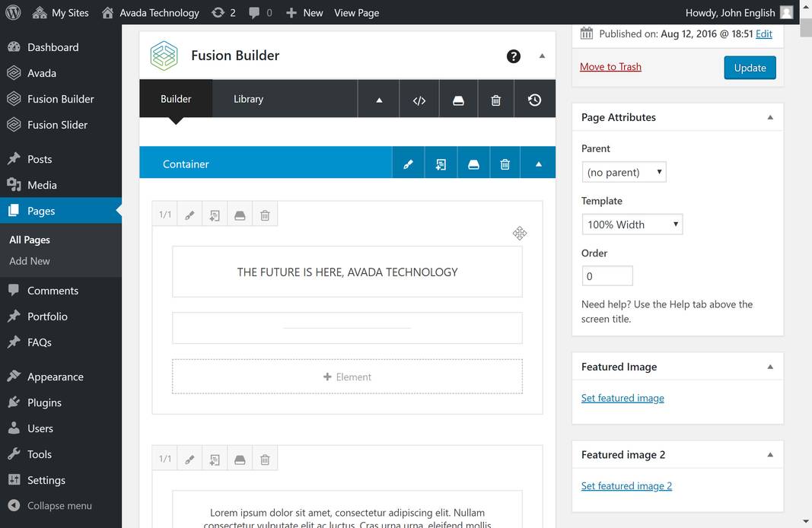
Task: Click View Page in admin bar
Action: tap(356, 12)
